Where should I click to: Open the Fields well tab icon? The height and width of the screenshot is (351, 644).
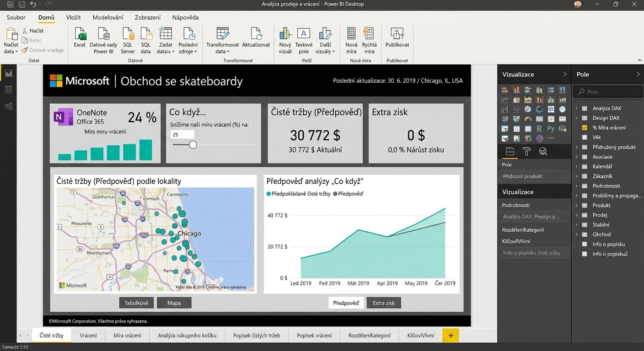click(510, 152)
